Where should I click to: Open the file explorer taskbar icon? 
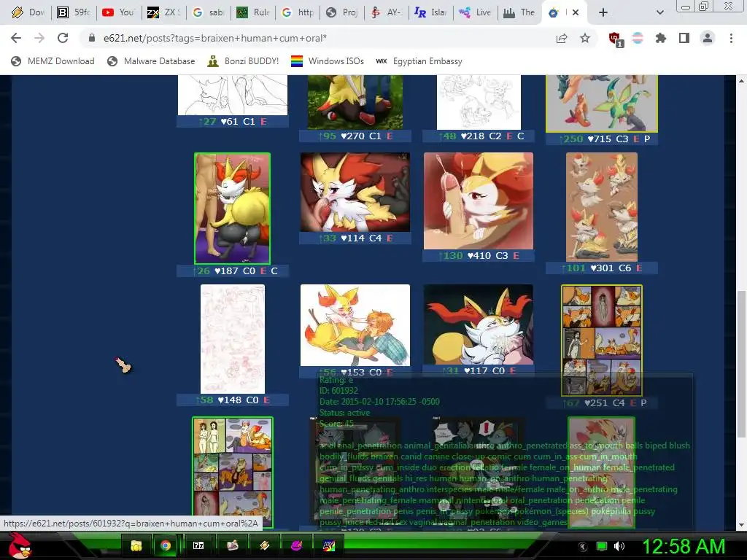click(x=136, y=545)
